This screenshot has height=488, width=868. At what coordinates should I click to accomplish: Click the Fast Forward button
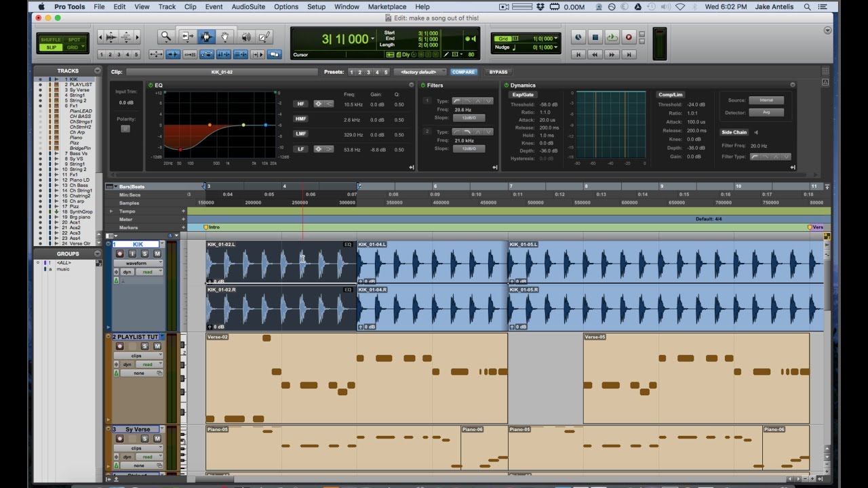(612, 54)
